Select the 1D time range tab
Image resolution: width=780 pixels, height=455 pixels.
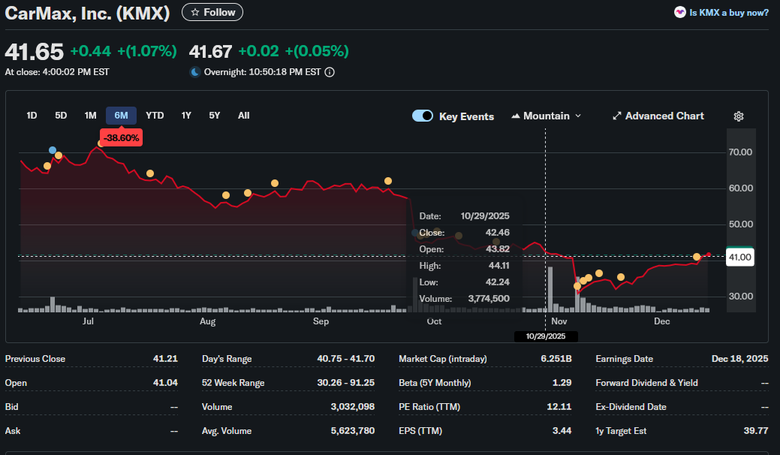click(32, 116)
